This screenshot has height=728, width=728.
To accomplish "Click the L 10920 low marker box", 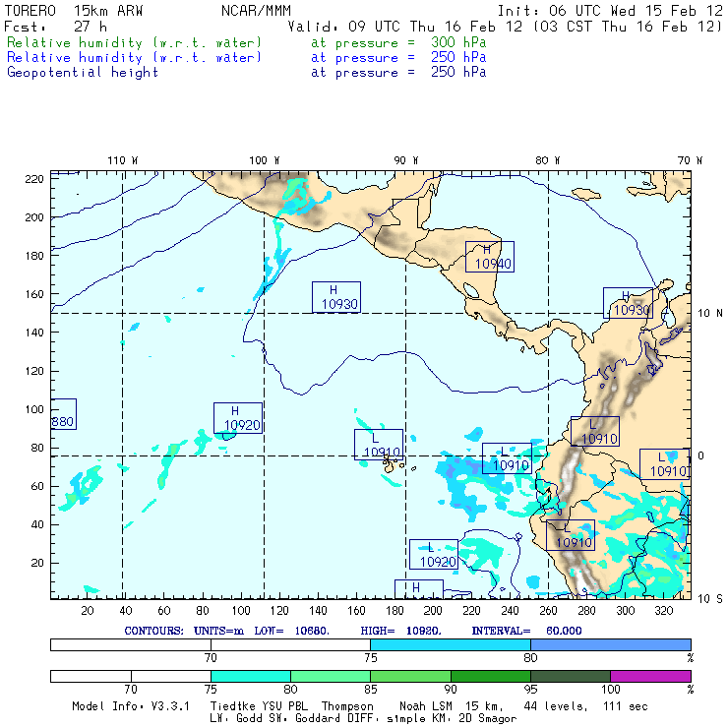I will pos(433,555).
